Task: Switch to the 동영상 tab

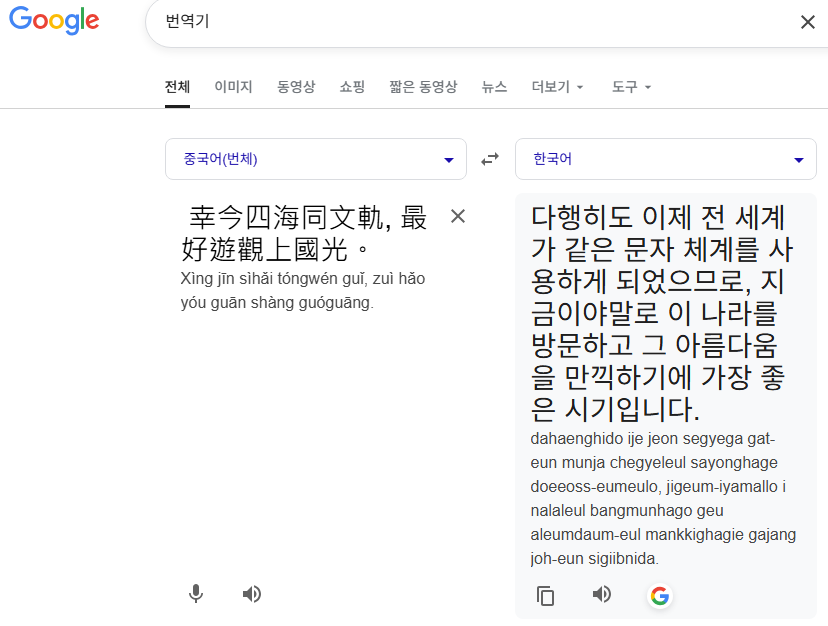Action: [x=296, y=87]
